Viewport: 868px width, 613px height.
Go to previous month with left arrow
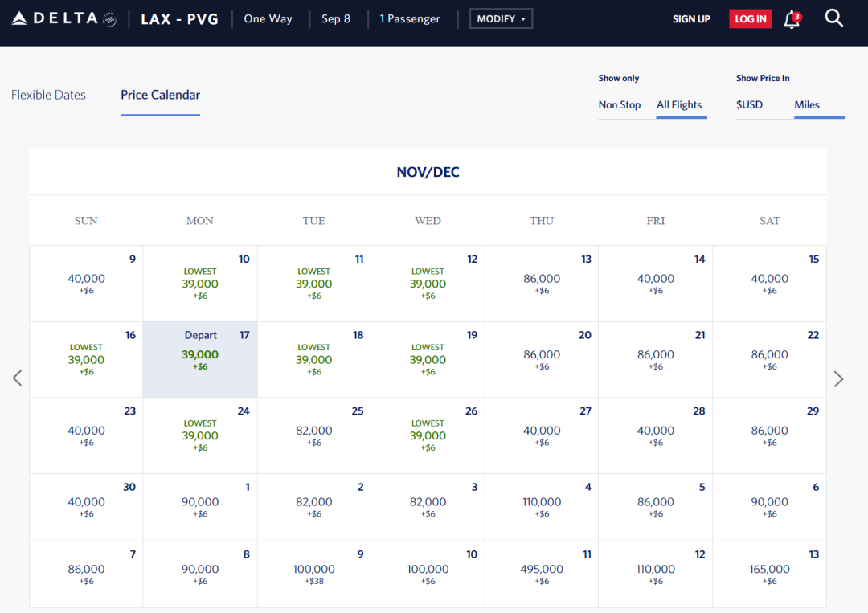[x=17, y=378]
